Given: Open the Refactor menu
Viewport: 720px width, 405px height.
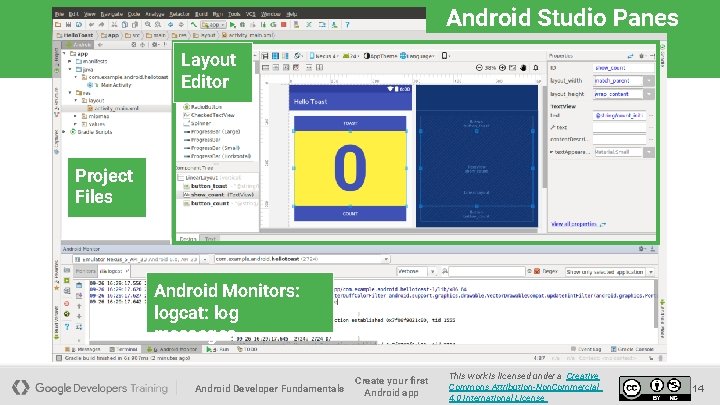Looking at the screenshot, I should [179, 14].
